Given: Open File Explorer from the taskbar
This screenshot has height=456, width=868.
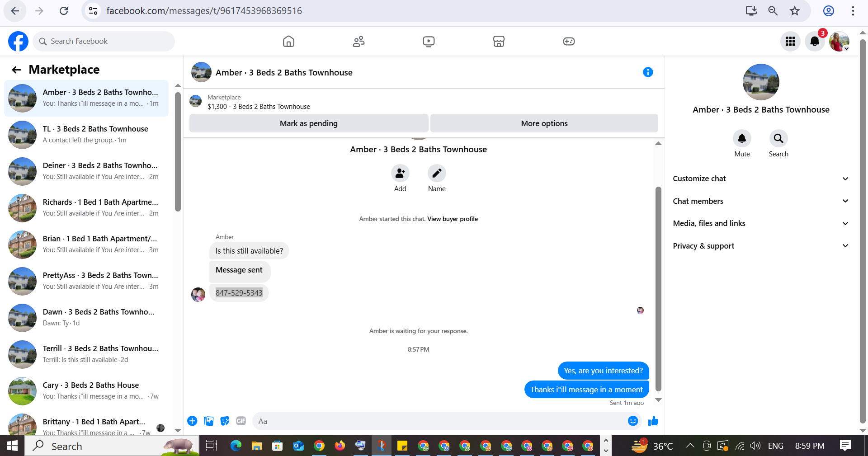Looking at the screenshot, I should 256,446.
